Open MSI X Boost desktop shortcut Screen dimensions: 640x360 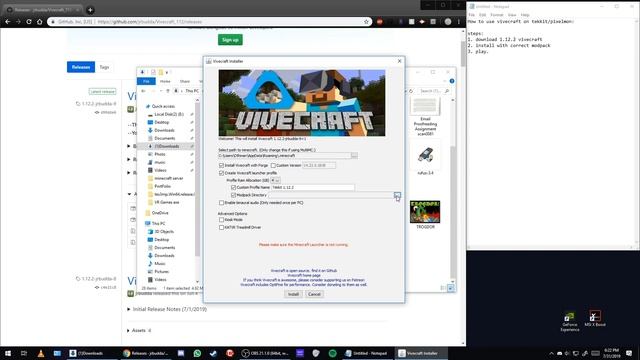tap(595, 319)
